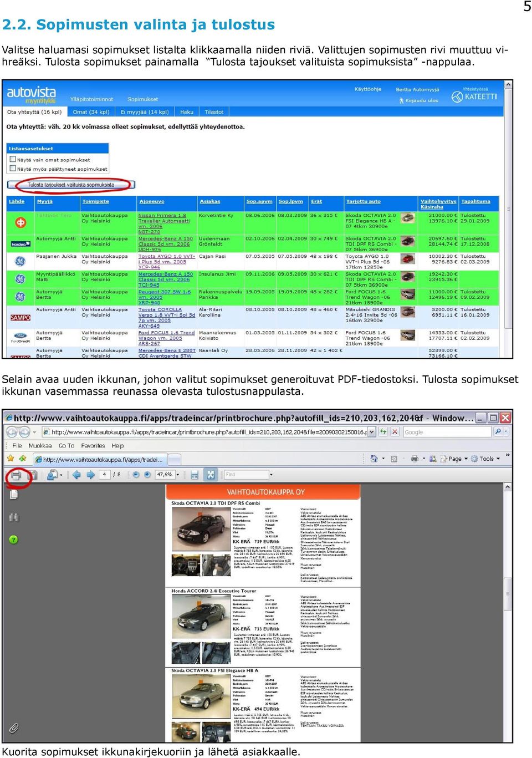Viewport: 532px width, 758px height.
Task: Open the Go To menu
Action: click(x=66, y=445)
